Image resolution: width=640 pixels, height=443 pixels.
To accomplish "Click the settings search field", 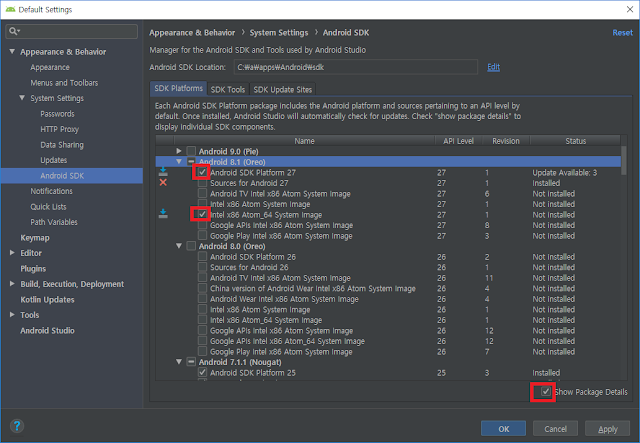I will tap(71, 31).
